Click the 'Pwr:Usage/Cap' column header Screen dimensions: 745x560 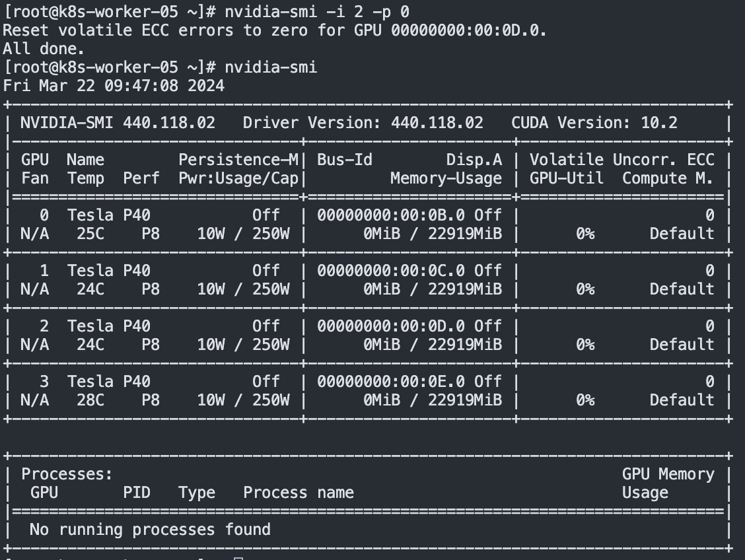238,178
